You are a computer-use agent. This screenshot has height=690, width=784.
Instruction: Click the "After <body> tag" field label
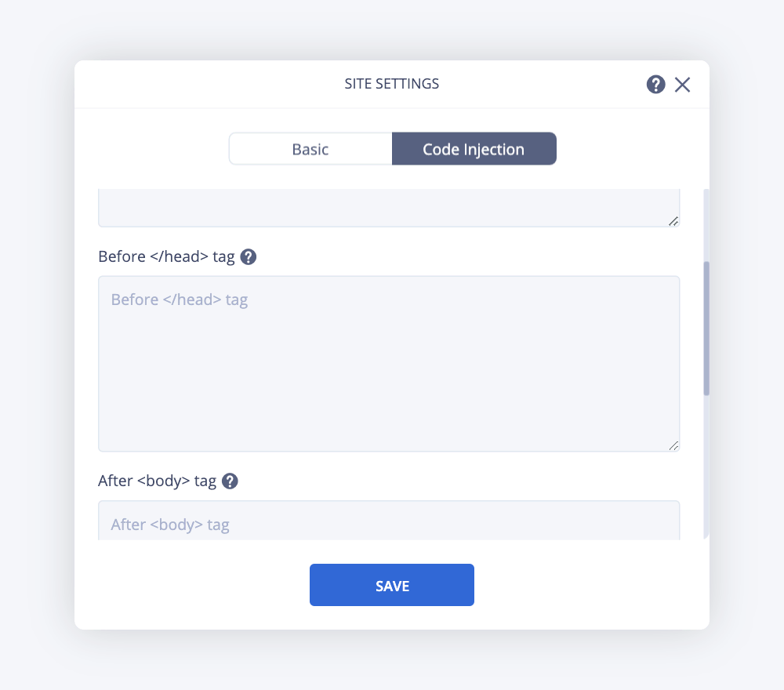point(157,481)
